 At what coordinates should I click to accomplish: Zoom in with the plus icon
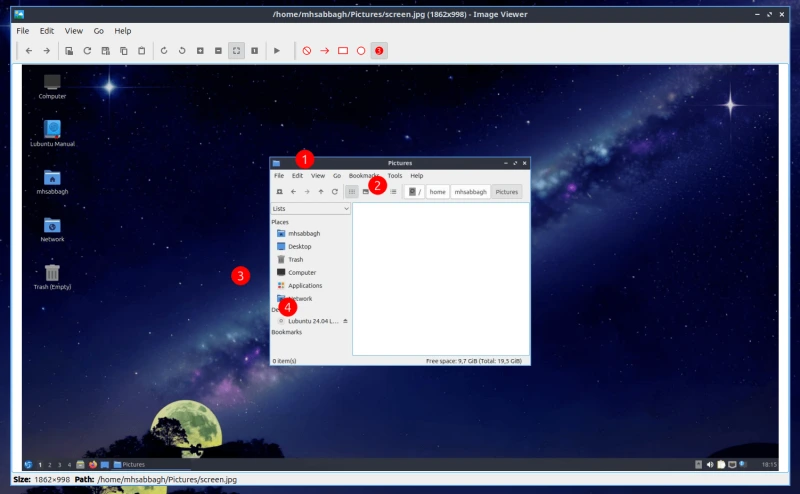[x=200, y=51]
